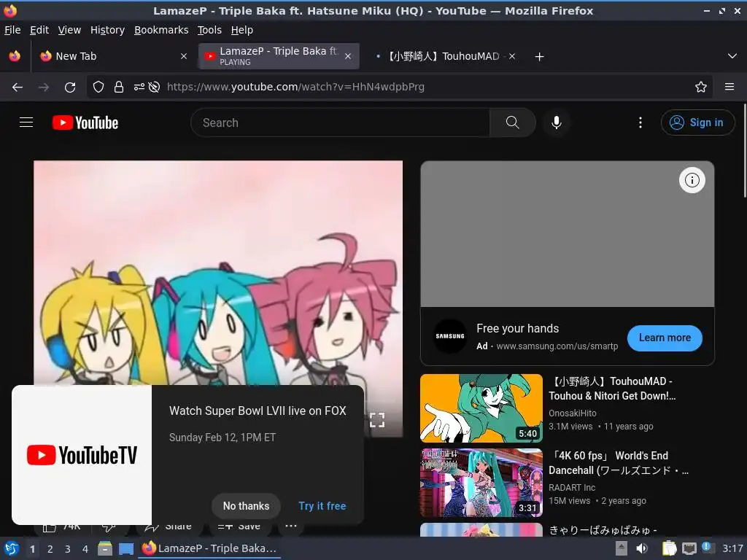Open YouTube settings three-dot menu
This screenshot has height=560, width=747.
(x=640, y=122)
